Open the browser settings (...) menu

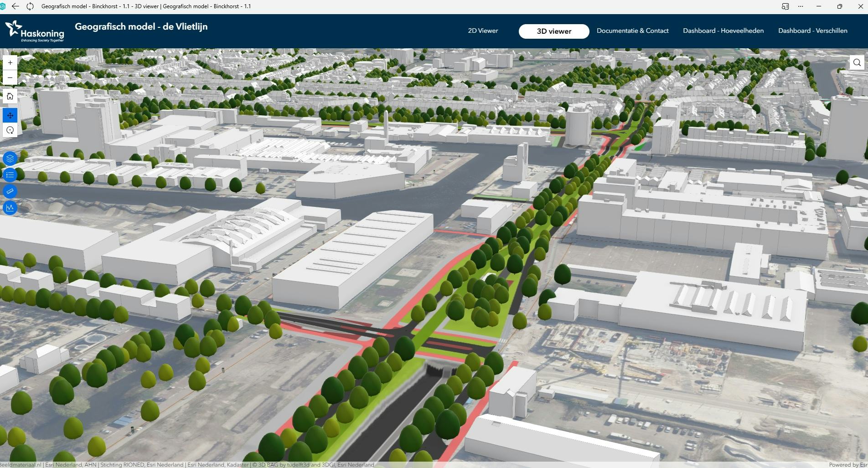[x=801, y=6]
